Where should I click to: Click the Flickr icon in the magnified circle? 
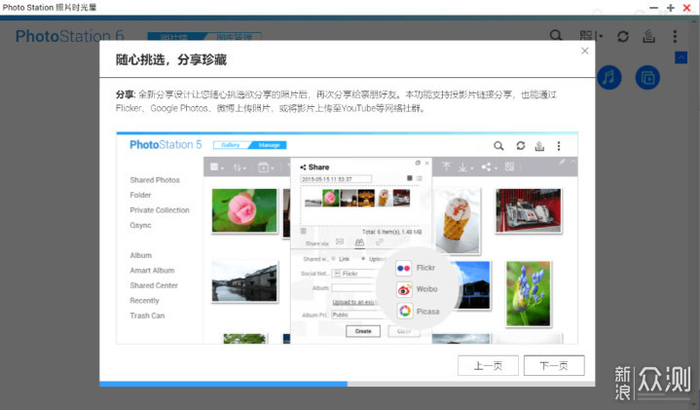tap(404, 268)
